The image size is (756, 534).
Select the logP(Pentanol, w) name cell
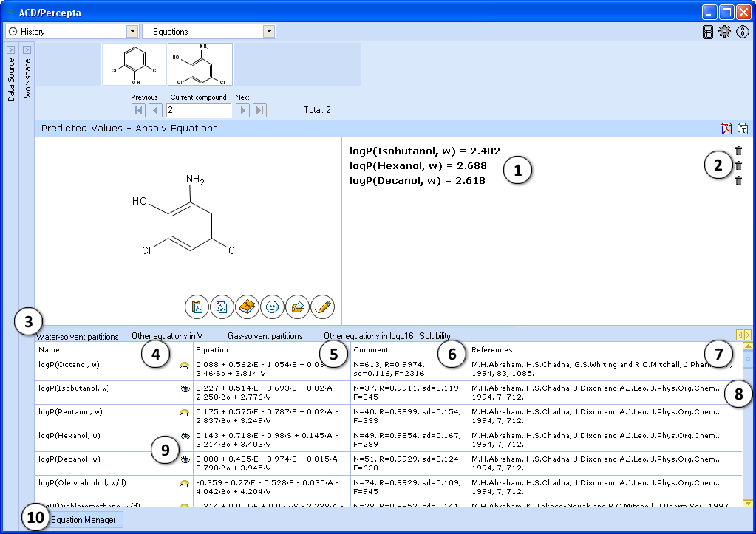115,417
